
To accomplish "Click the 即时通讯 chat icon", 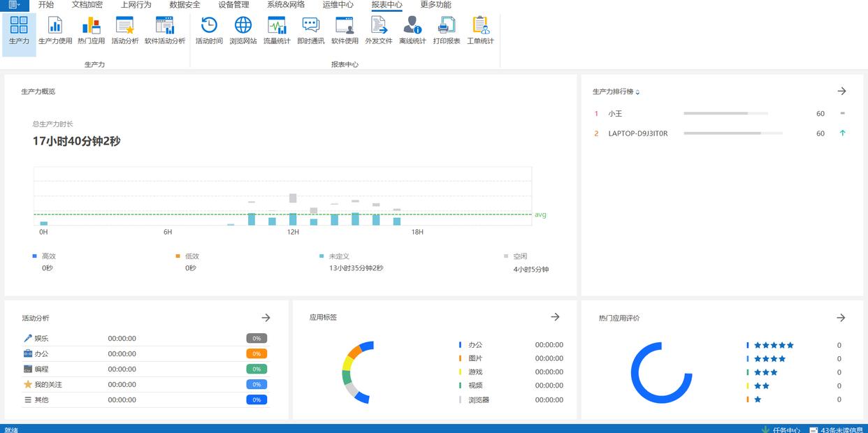I will (x=311, y=30).
